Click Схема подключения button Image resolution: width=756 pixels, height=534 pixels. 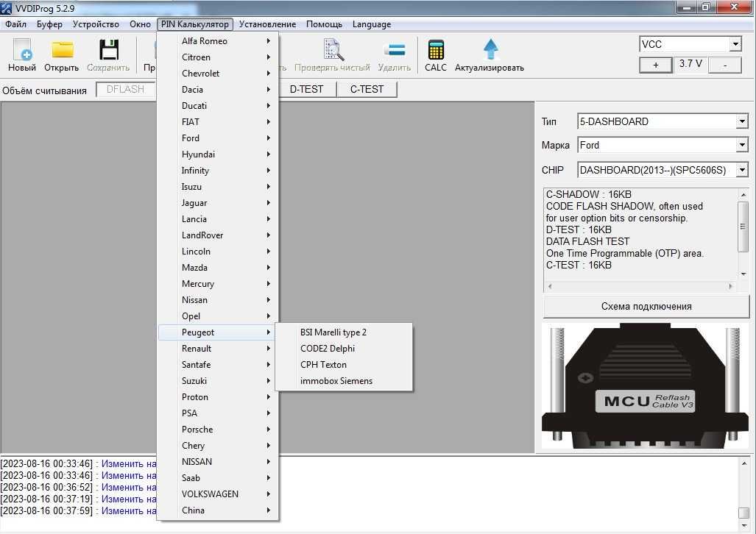[646, 307]
